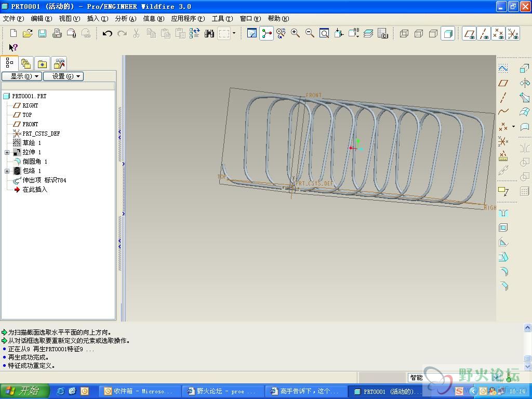Click the context-sensitive help pointer
The image size is (532, 399).
pos(13,47)
